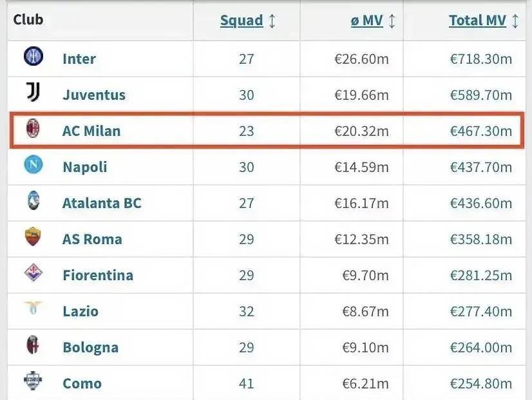Image resolution: width=532 pixels, height=400 pixels.
Task: Click the Atalanta BC crest icon
Action: 33,200
